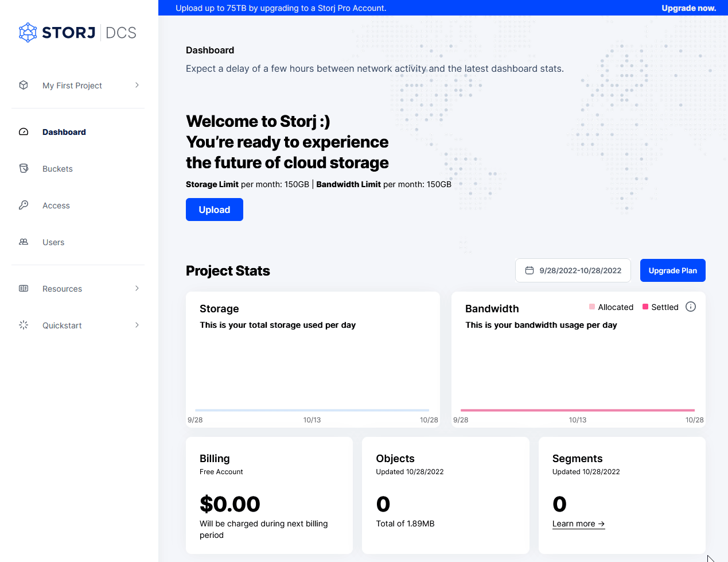Viewport: 728px width, 562px height.
Task: Click the 'Total of 1.89MB' text
Action: coord(406,524)
